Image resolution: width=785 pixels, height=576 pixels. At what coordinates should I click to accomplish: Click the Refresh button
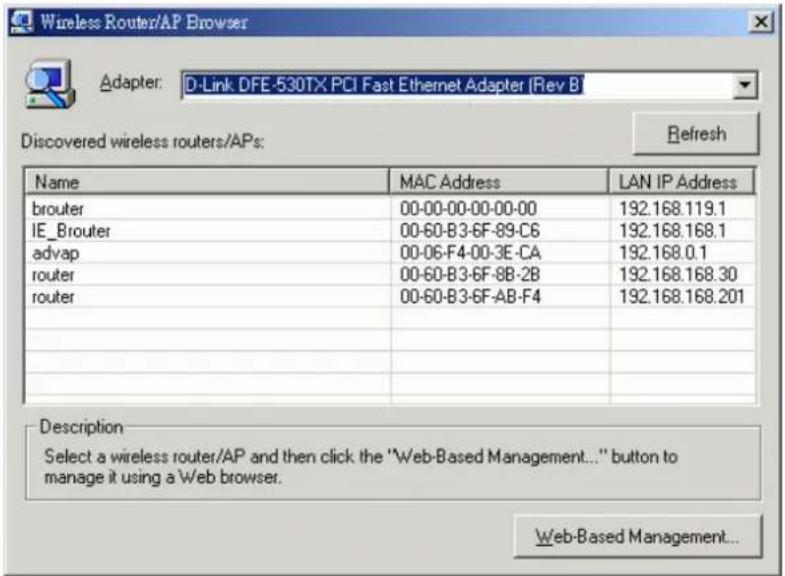(x=696, y=134)
